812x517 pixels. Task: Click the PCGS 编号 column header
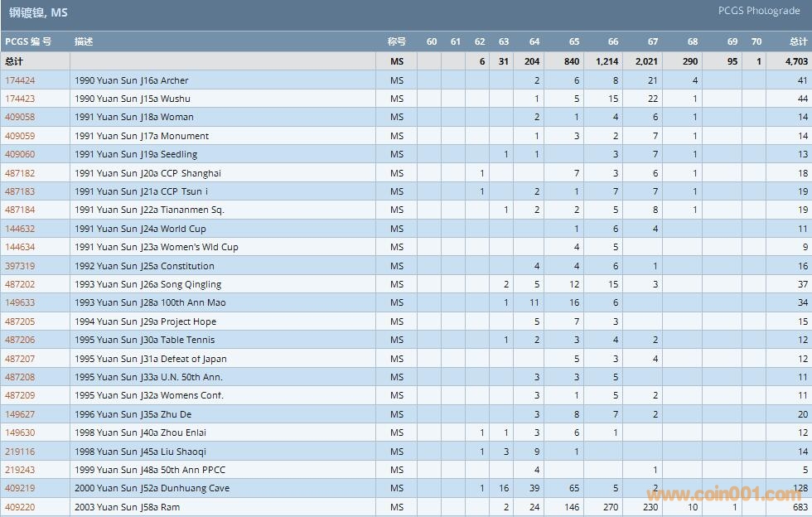(28, 41)
